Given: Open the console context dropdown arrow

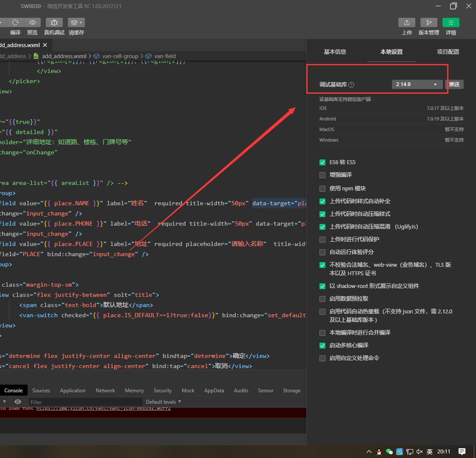Looking at the screenshot, I should point(4,402).
